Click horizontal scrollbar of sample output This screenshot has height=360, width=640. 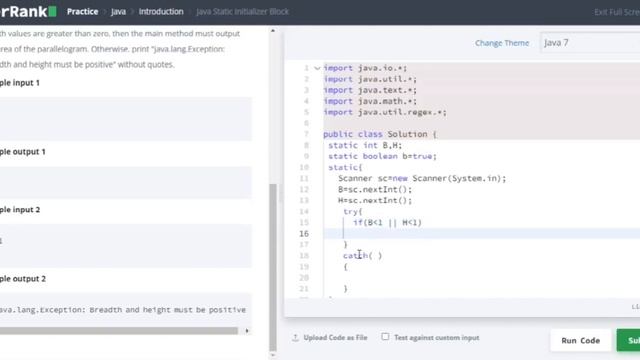[x=119, y=331]
